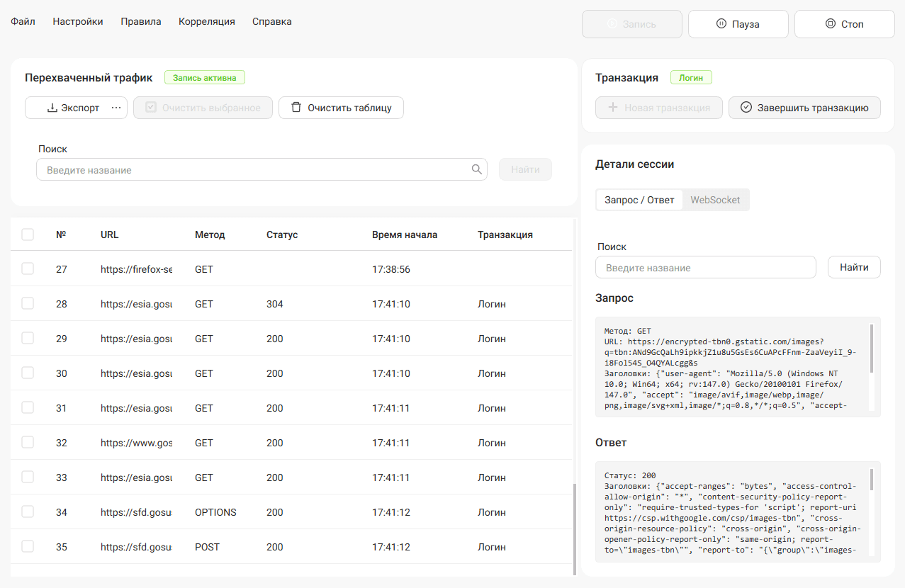Click URL https://www.gos in row 32
Image resolution: width=905 pixels, height=588 pixels.
coord(136,443)
